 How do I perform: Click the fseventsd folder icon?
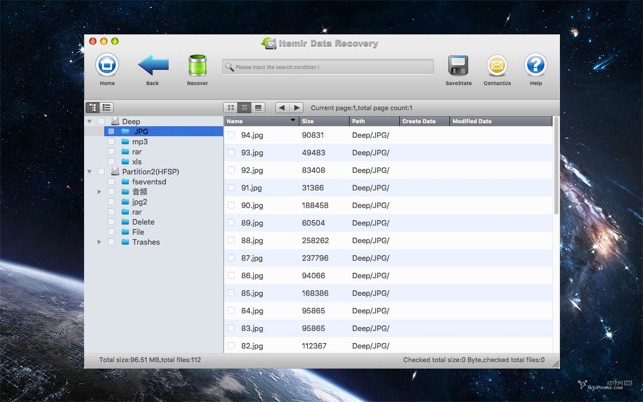[125, 182]
